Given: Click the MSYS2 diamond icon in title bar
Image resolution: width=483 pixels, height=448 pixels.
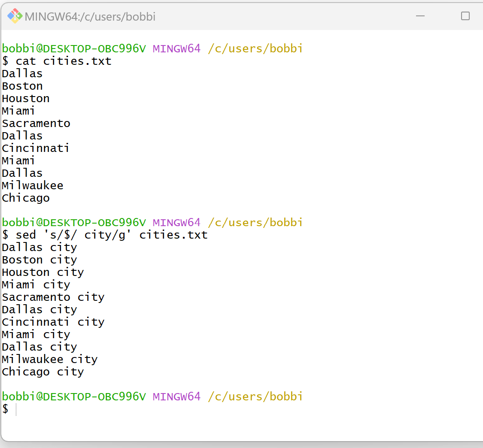Looking at the screenshot, I should (x=14, y=16).
